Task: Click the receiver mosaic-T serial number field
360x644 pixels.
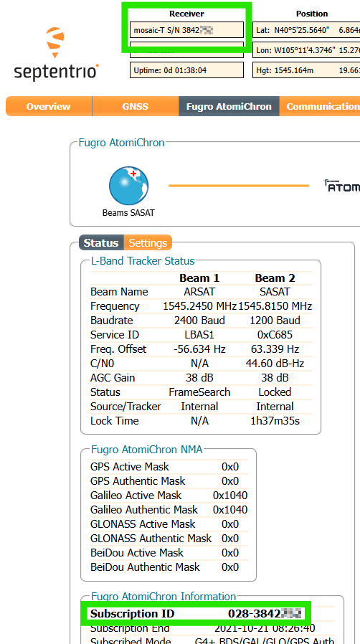Action: [186, 29]
